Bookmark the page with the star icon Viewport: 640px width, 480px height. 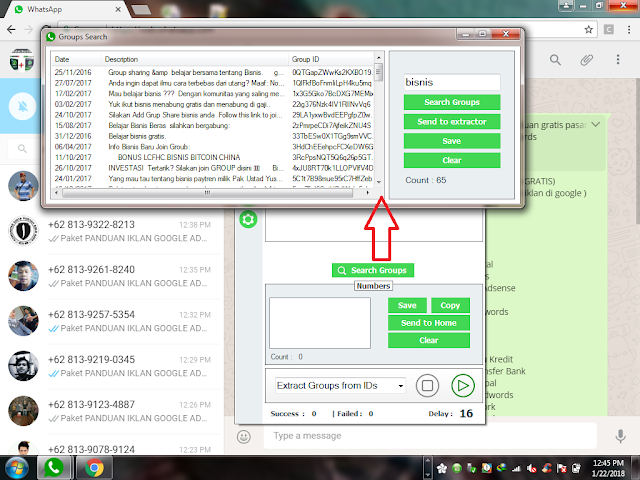coord(589,29)
